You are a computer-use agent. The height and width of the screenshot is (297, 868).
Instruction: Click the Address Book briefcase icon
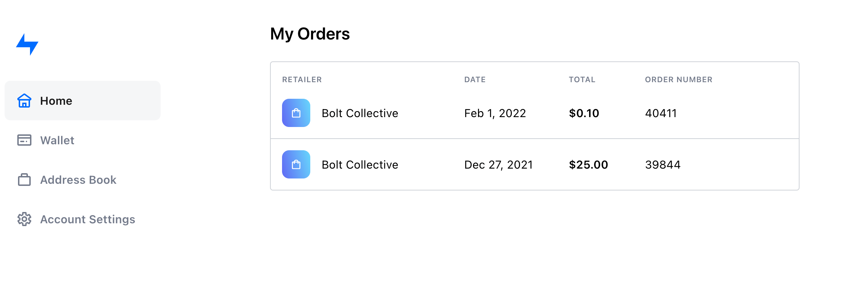(x=24, y=180)
